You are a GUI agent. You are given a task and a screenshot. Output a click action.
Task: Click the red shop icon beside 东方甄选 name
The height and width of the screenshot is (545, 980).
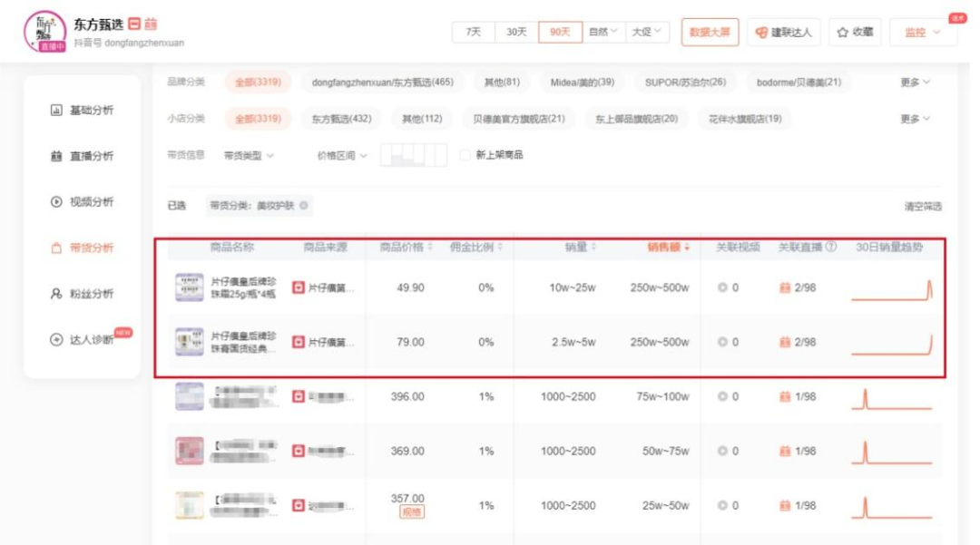134,24
